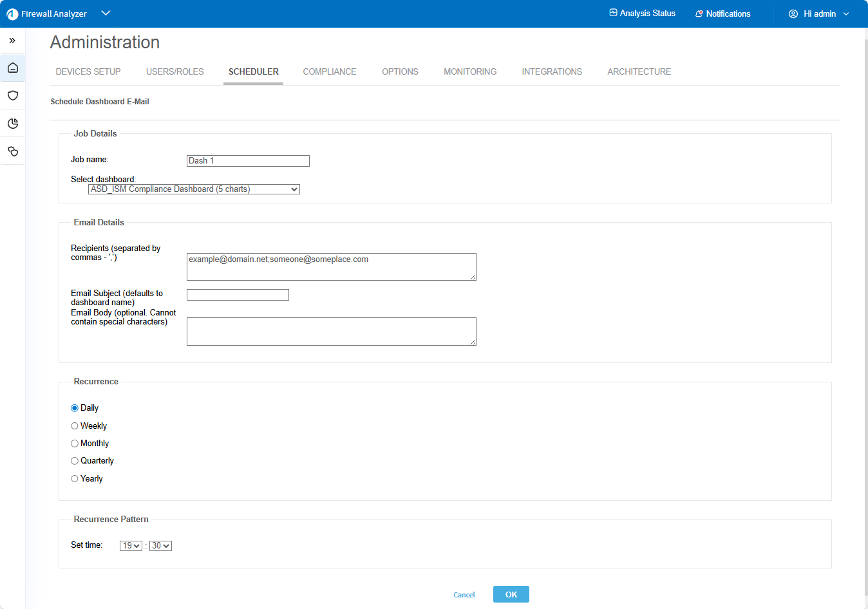Open the home icon in sidebar

(x=13, y=68)
